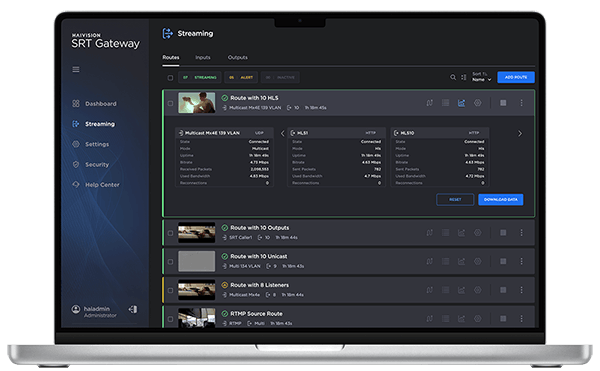Image resolution: width=600 pixels, height=371 pixels.
Task: Open settings gear for Route with 10 Unicast
Action: [478, 261]
